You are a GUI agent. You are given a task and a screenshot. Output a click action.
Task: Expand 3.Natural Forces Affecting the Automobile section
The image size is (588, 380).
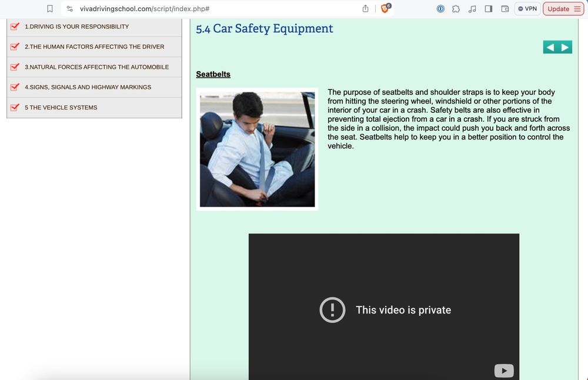coord(96,67)
